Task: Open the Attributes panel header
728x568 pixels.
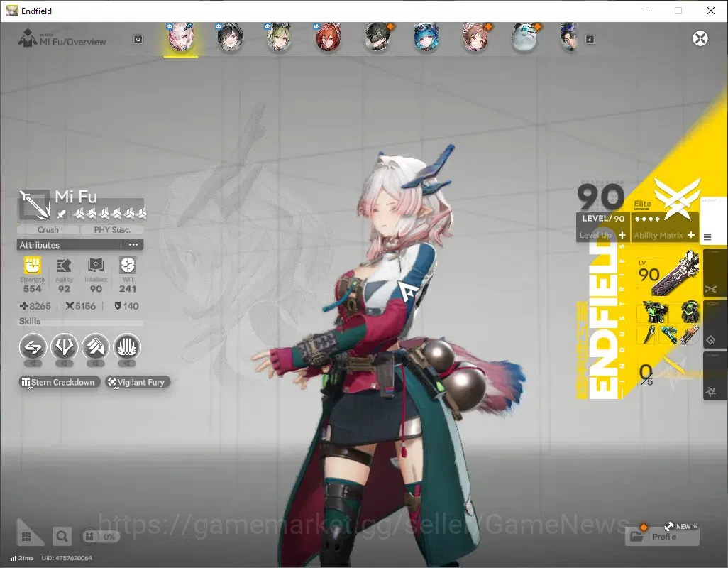Action: (80, 245)
